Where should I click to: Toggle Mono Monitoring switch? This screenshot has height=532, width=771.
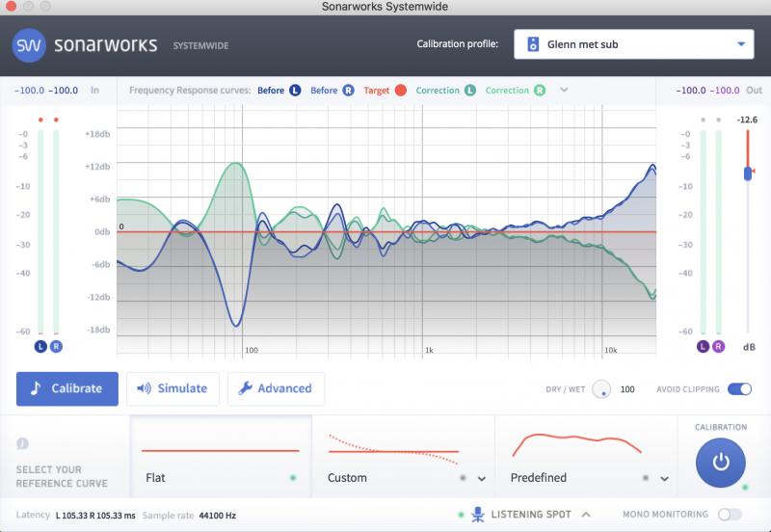click(x=730, y=515)
